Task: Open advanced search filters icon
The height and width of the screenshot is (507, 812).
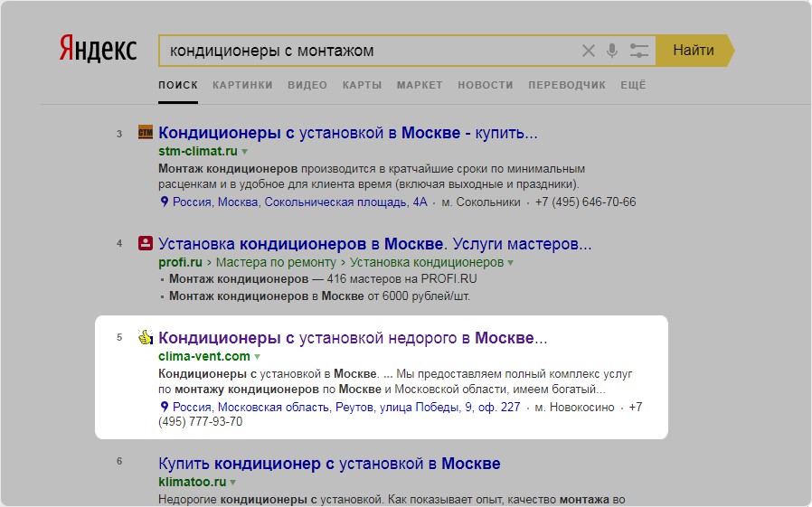Action: pyautogui.click(x=638, y=51)
